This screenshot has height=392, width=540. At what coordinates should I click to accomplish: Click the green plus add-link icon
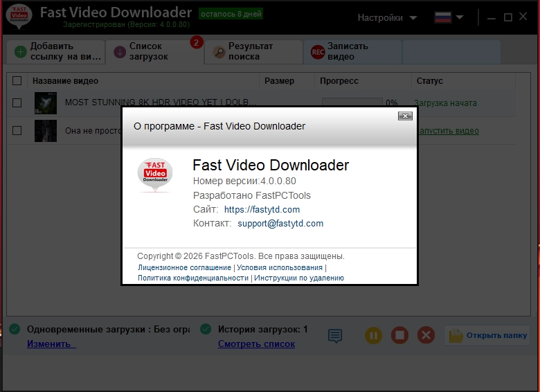(20, 52)
